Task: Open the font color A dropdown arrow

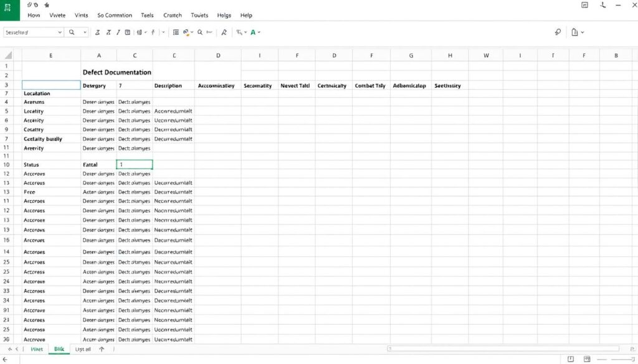Action: click(259, 32)
